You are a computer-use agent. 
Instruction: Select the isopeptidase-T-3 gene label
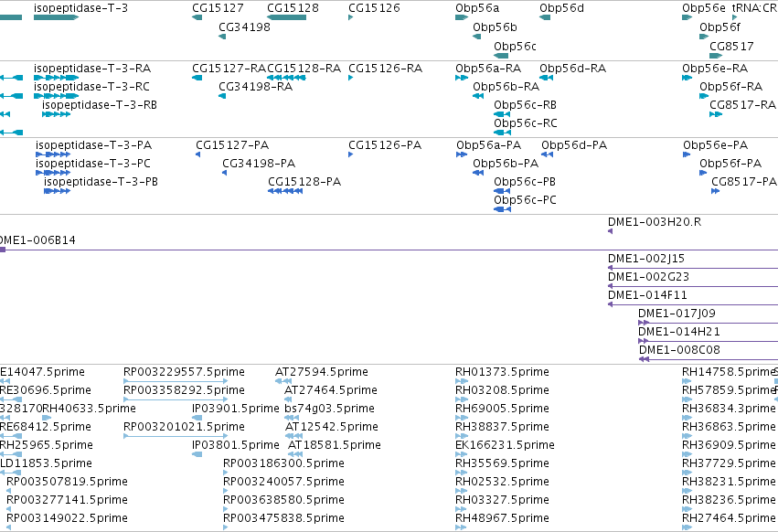pos(80,8)
